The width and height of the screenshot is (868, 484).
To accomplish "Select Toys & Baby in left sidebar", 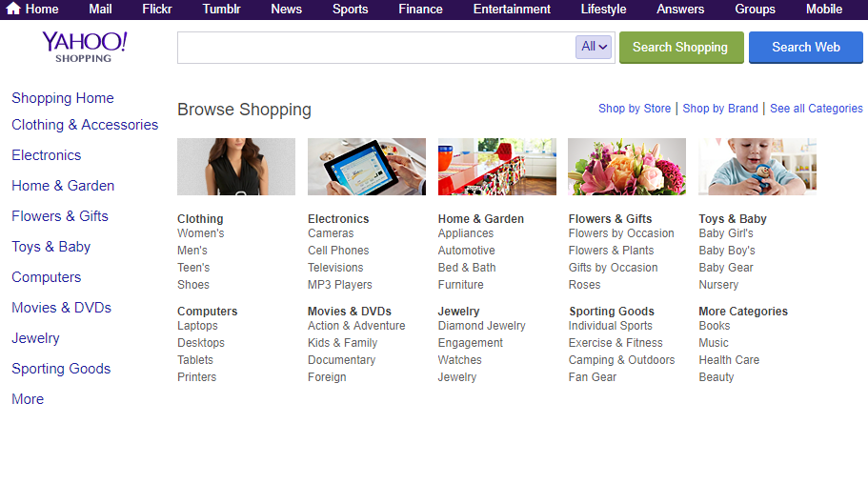I will click(x=50, y=247).
